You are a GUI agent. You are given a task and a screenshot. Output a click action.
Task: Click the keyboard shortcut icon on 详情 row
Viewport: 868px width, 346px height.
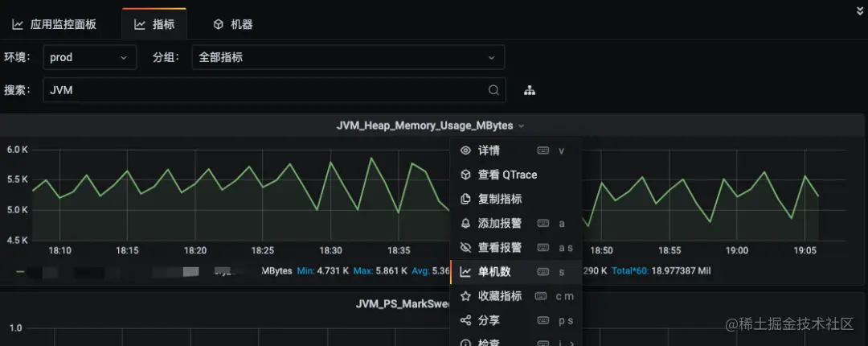tap(543, 150)
